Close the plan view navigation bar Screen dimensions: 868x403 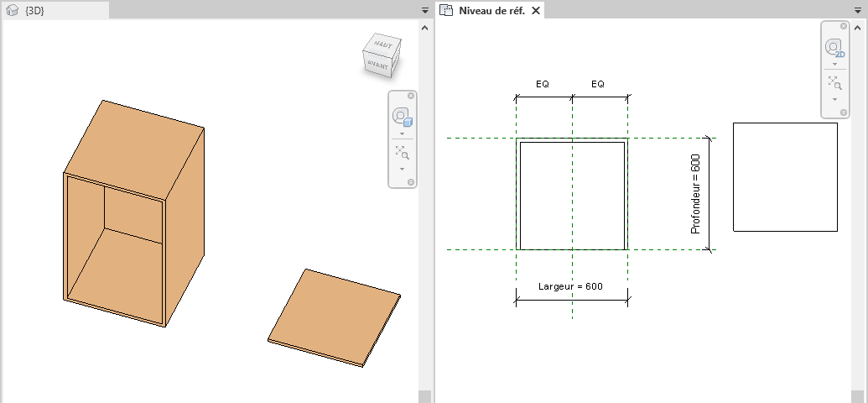point(844,26)
